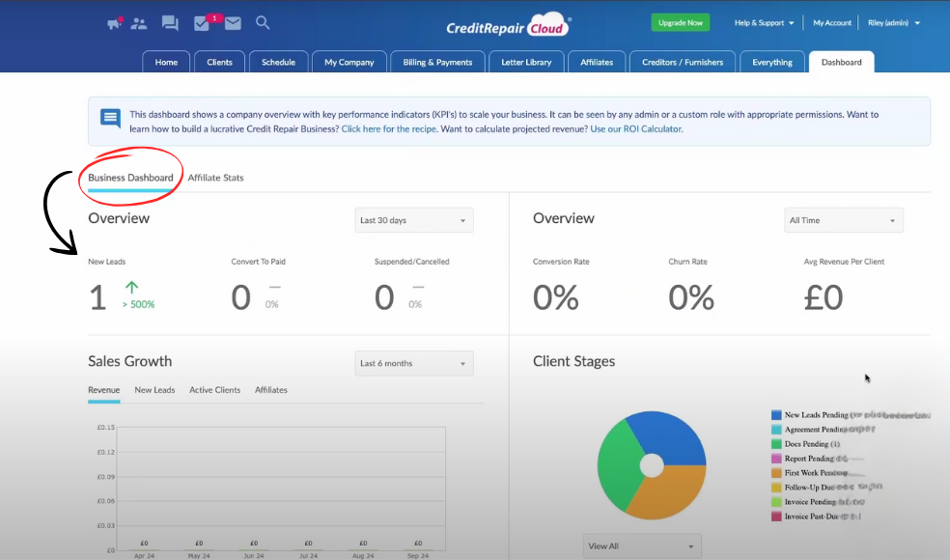950x560 pixels.
Task: Open the 'View All' Client Stages dropdown
Action: coord(642,546)
